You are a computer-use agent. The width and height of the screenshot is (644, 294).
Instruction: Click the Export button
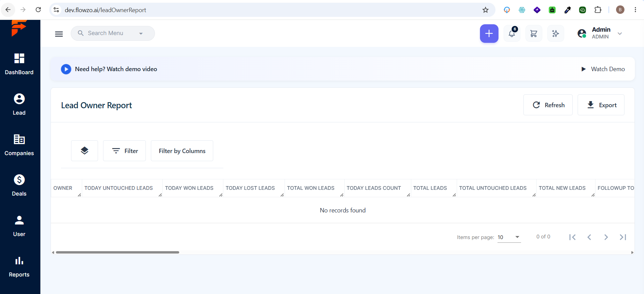(x=601, y=105)
